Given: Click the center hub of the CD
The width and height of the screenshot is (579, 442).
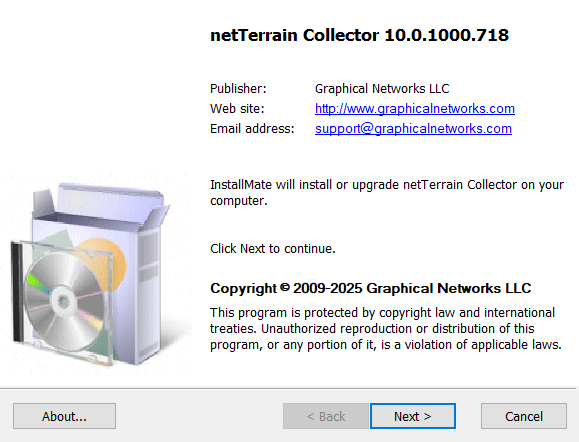Looking at the screenshot, I should click(x=64, y=301).
